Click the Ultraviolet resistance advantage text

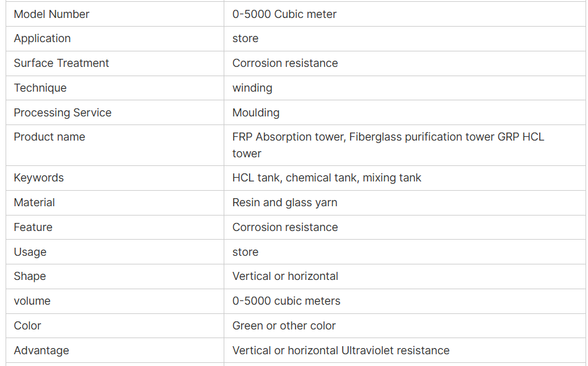click(395, 351)
